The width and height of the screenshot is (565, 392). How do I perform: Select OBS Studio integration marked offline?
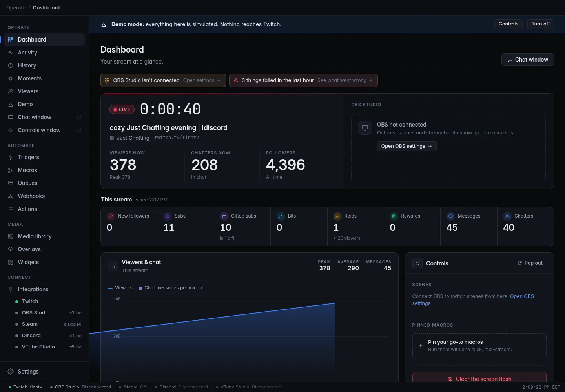tap(48, 313)
